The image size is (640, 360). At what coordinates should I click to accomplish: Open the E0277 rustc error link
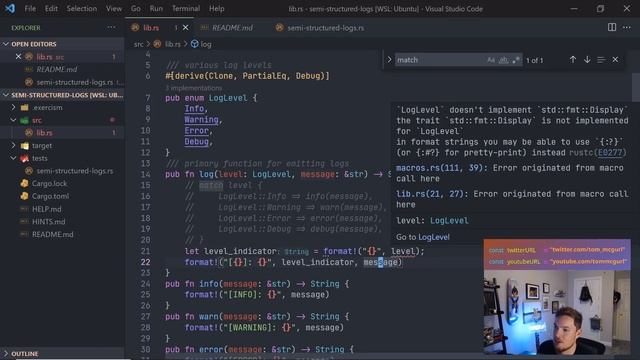[x=610, y=153]
